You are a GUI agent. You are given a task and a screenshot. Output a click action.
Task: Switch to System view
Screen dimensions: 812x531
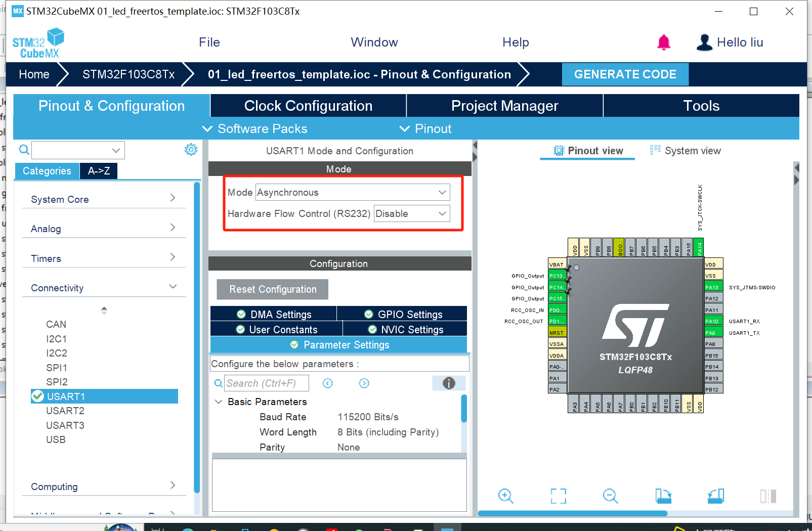(685, 151)
